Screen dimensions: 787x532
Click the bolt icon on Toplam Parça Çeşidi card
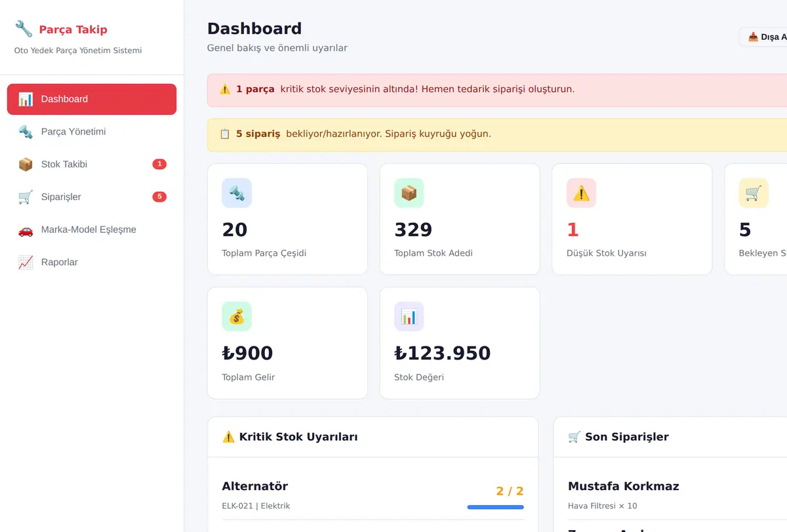coord(237,193)
